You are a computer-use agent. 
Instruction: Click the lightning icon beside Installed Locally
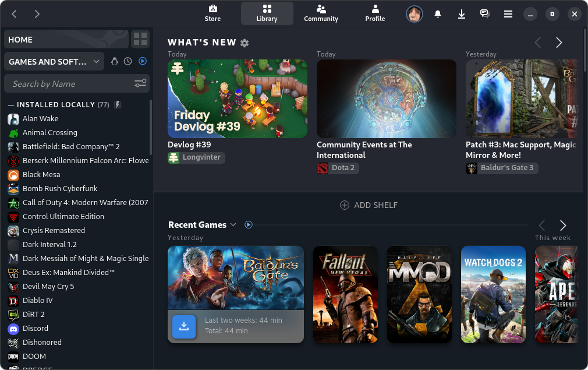118,105
